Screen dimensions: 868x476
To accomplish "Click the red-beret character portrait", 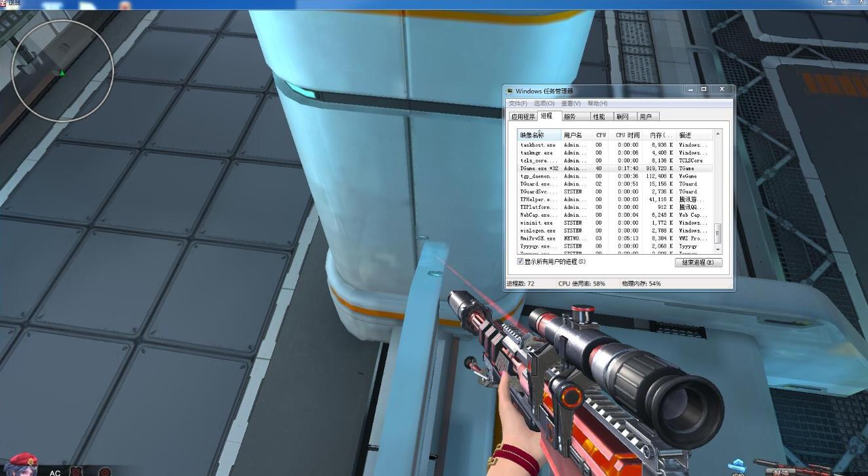I will click(20, 464).
